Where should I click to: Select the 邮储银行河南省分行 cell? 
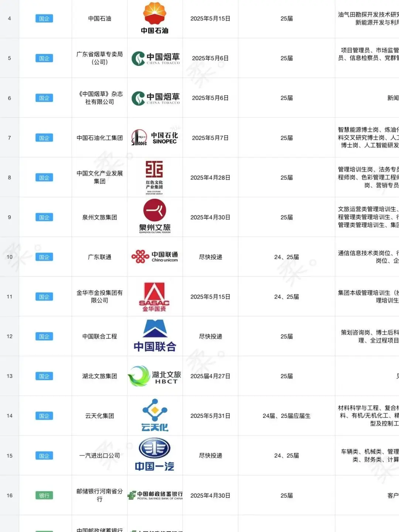pyautogui.click(x=100, y=495)
